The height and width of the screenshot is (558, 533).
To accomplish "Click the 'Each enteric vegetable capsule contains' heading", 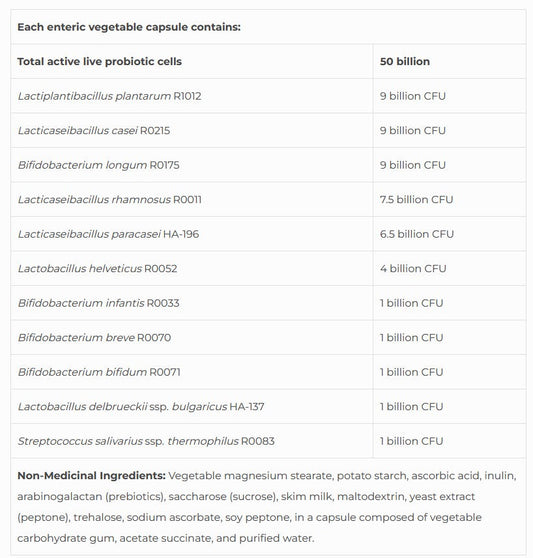I will pos(129,27).
